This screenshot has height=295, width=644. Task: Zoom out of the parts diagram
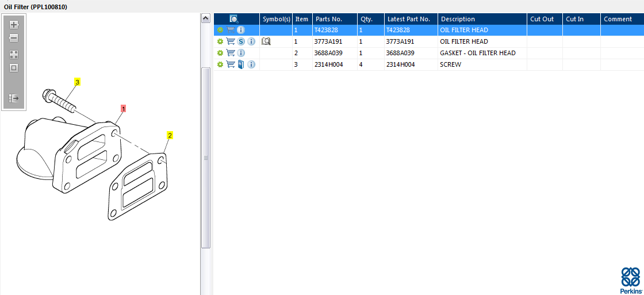[x=14, y=38]
